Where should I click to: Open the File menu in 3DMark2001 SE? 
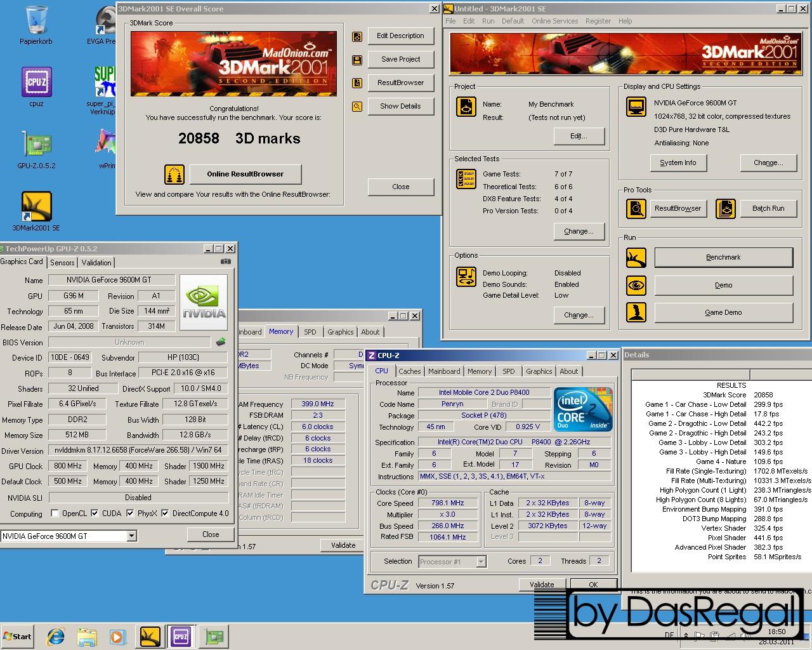point(450,21)
